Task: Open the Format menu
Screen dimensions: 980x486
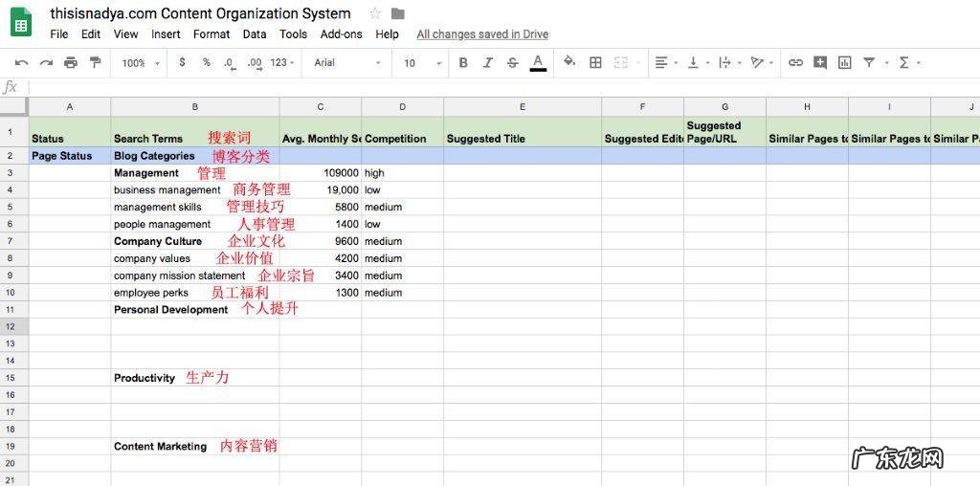Action: (x=212, y=34)
